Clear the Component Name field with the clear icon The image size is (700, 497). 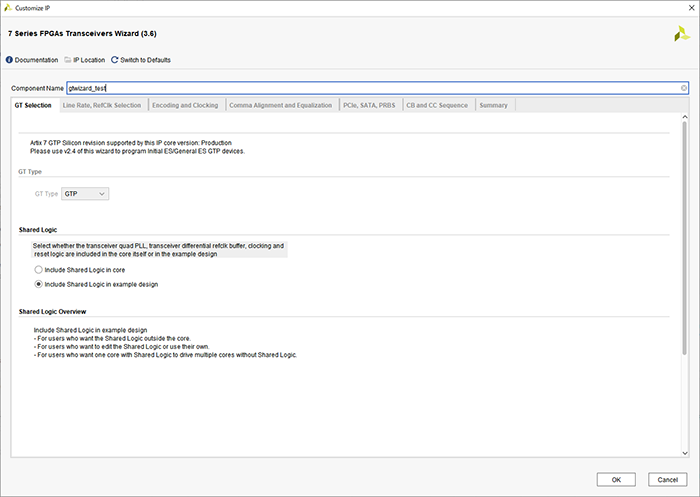click(683, 88)
